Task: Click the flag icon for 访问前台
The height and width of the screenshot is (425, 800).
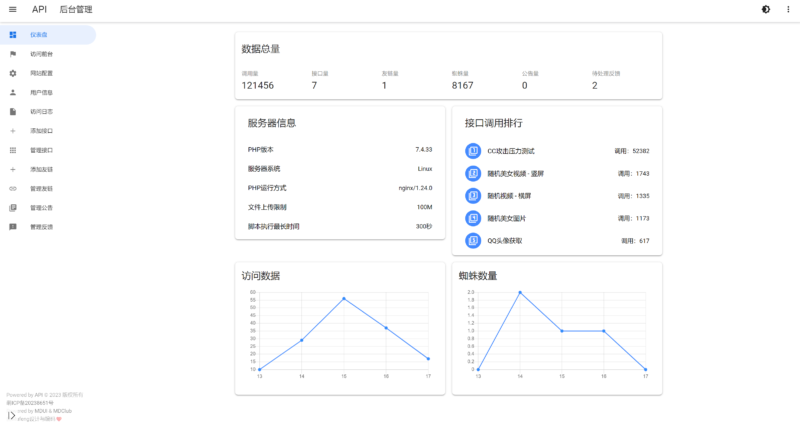Action: pyautogui.click(x=13, y=54)
